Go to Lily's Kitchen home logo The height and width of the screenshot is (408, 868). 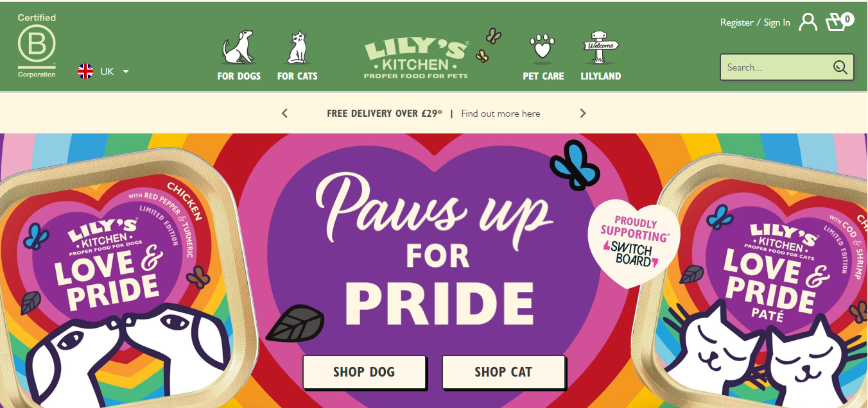[x=416, y=58]
